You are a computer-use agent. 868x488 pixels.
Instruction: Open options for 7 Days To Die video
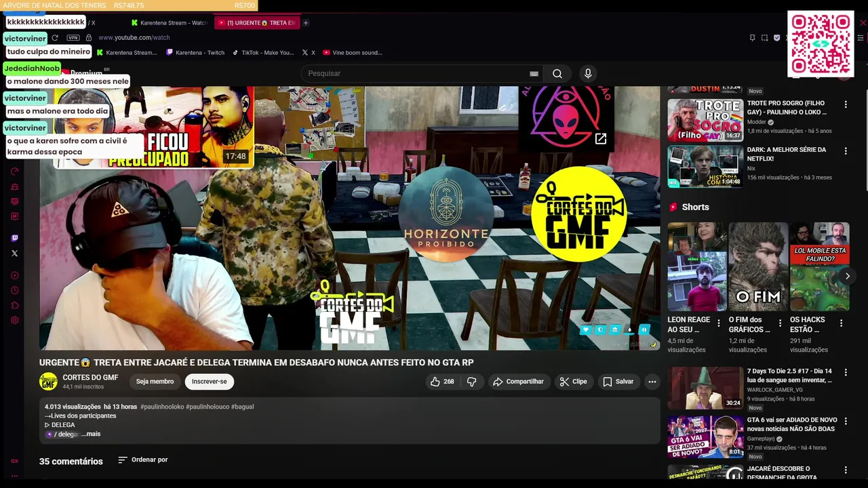click(x=846, y=372)
